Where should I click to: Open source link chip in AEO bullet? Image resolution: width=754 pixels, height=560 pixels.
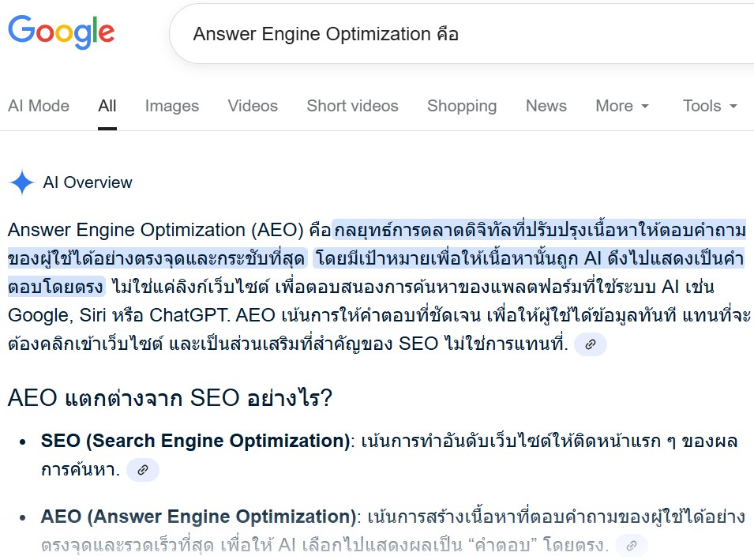631,545
